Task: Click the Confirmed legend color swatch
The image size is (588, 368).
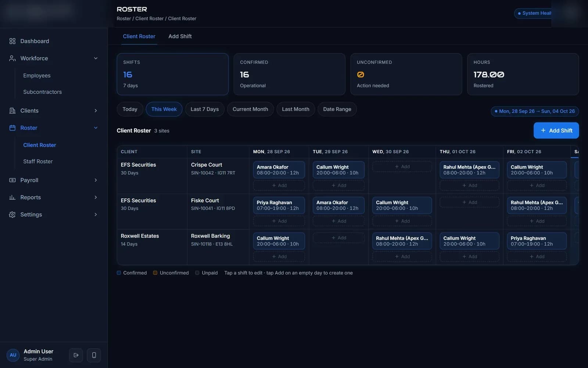Action: (x=119, y=273)
